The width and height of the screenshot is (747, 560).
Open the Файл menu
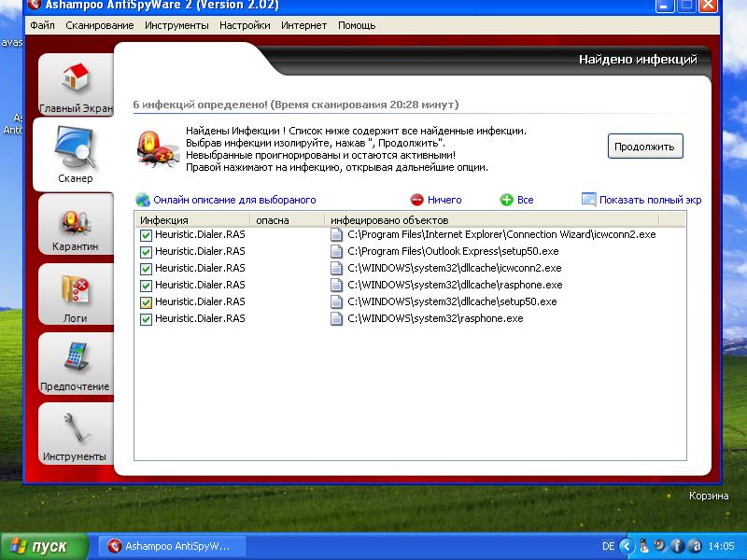coord(42,25)
